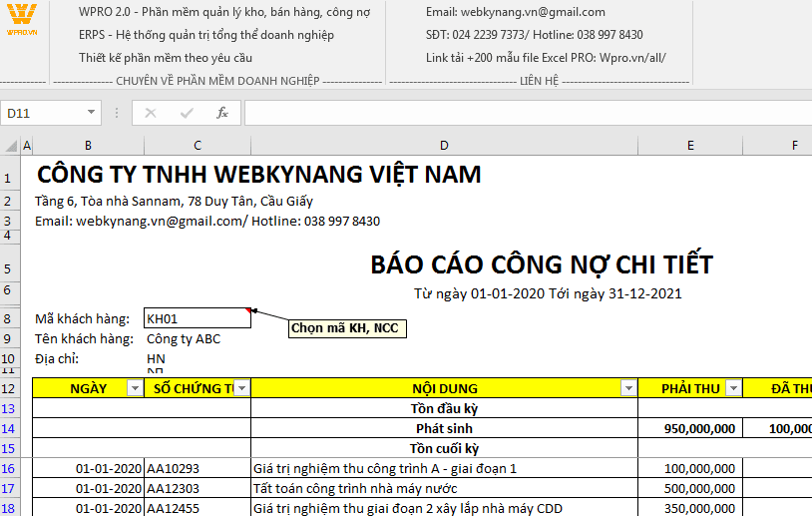Select ERPS enterprise management system item
This screenshot has height=516, width=812.
[x=206, y=35]
